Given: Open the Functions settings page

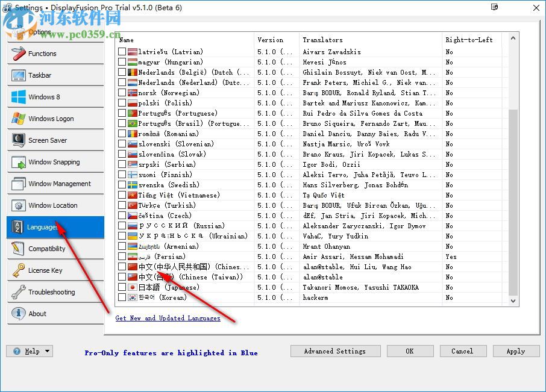Looking at the screenshot, I should [55, 54].
